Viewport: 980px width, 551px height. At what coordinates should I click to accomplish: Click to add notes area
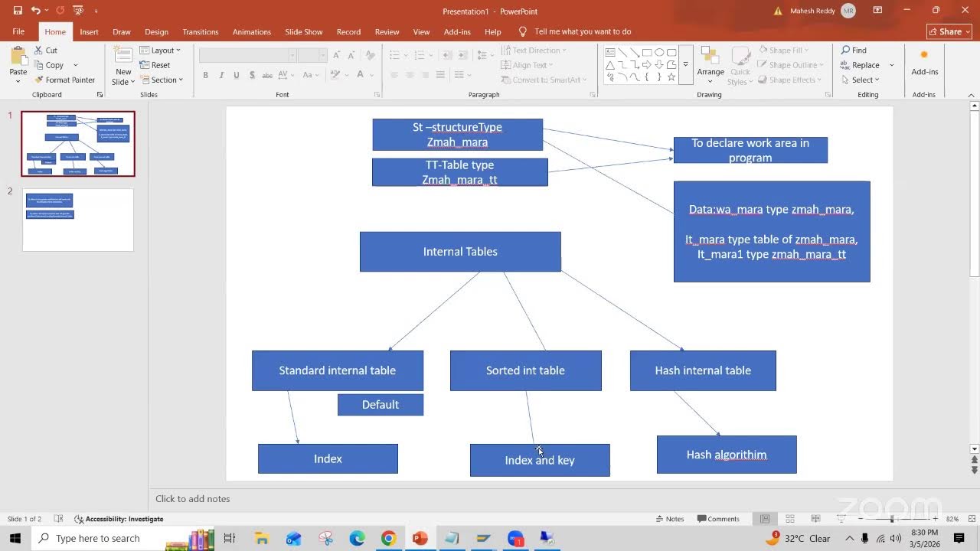(192, 499)
